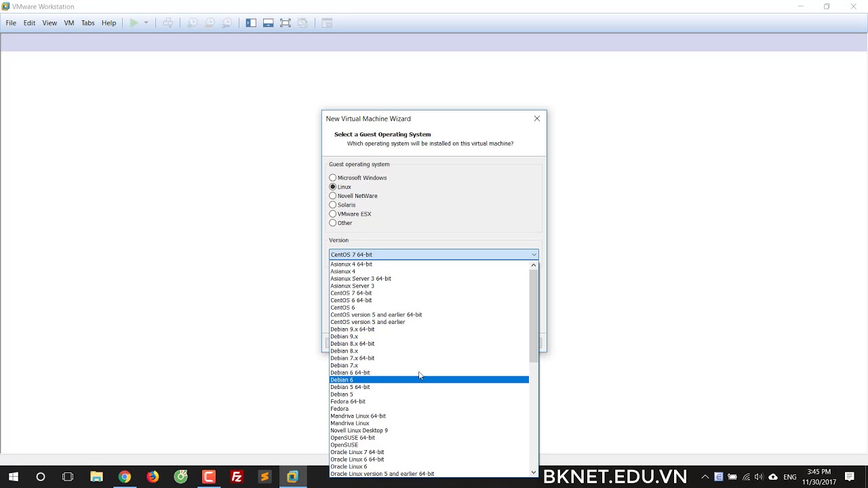Image resolution: width=868 pixels, height=488 pixels.
Task: Click the Send Ctrl+Alt+Del toolbar icon
Action: pyautogui.click(x=167, y=23)
